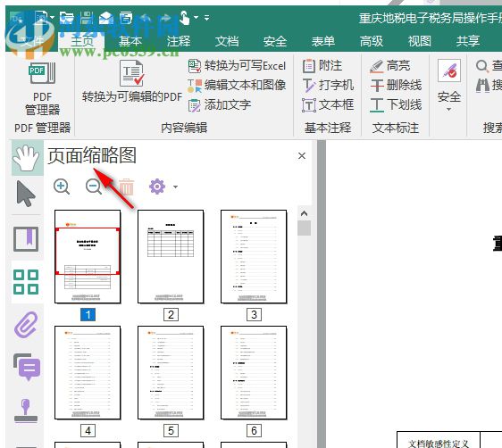Expand the gear options dropdown arrow

point(175,187)
